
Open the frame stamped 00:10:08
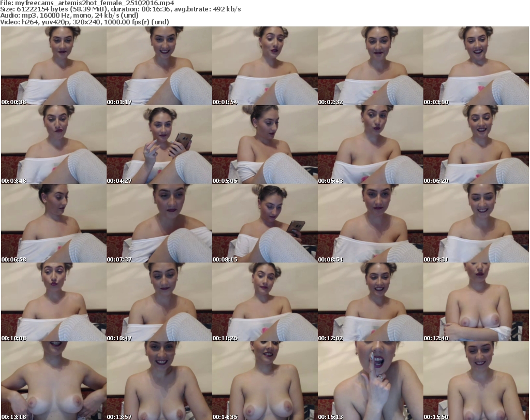pos(54,302)
